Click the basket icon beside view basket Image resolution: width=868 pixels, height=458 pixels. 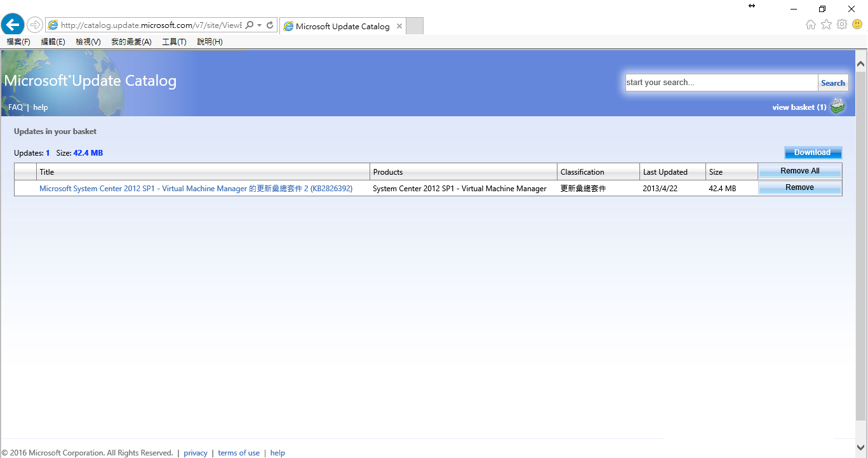(838, 106)
